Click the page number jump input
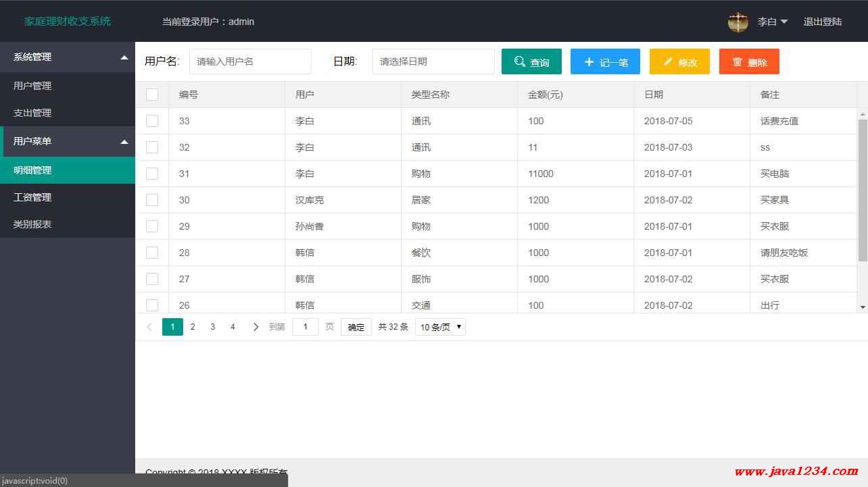Viewport: 868px width, 487px height. coord(306,327)
